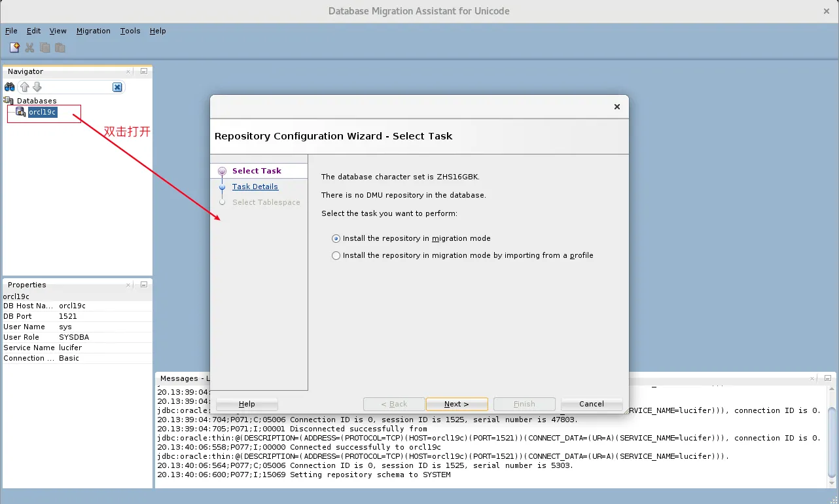Screen dimensions: 839x504
Task: Click the Next button in the wizard
Action: (456, 404)
